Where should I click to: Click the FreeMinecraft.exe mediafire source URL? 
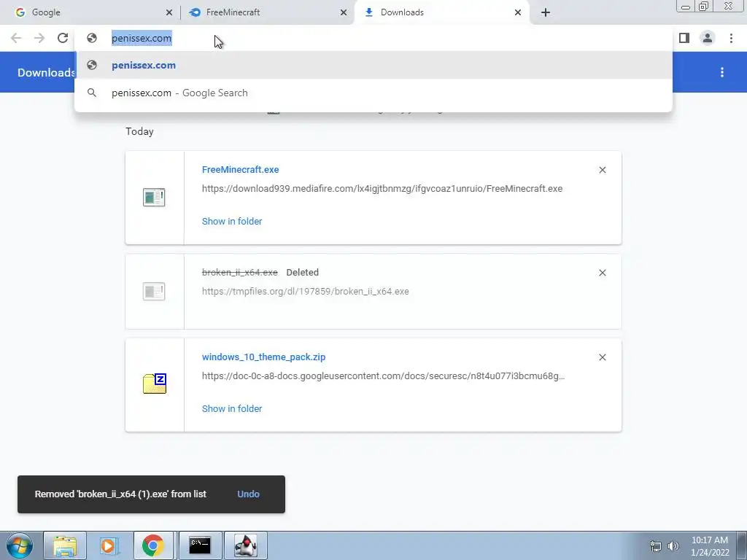[x=382, y=189]
